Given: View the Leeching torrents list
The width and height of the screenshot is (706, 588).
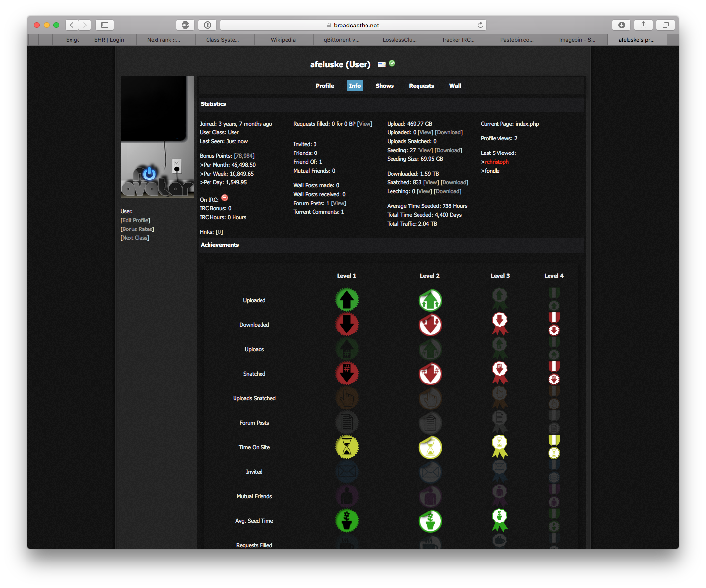Looking at the screenshot, I should [x=424, y=191].
